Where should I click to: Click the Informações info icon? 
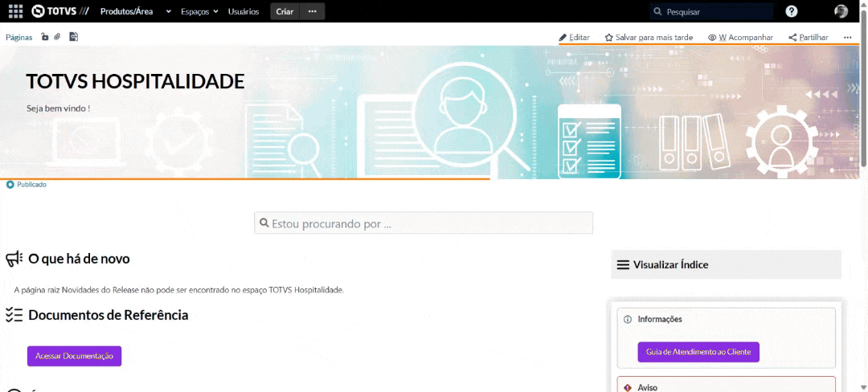(627, 320)
